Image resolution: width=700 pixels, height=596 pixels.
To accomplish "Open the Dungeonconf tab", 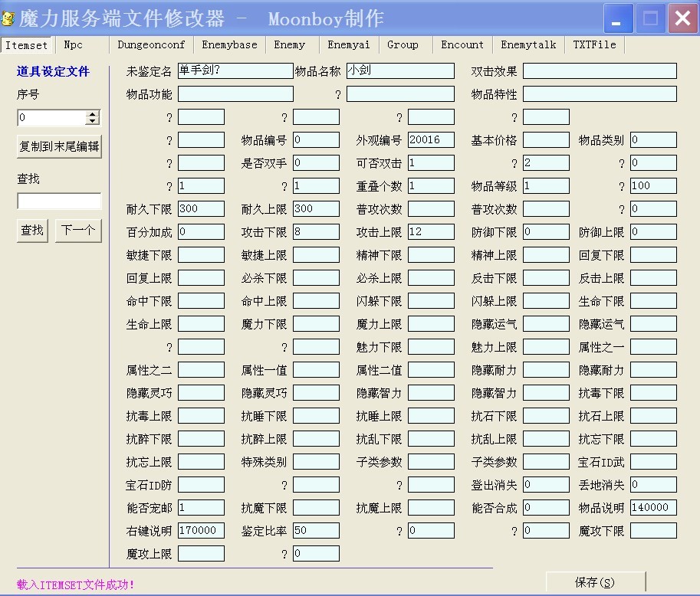I will coord(151,44).
